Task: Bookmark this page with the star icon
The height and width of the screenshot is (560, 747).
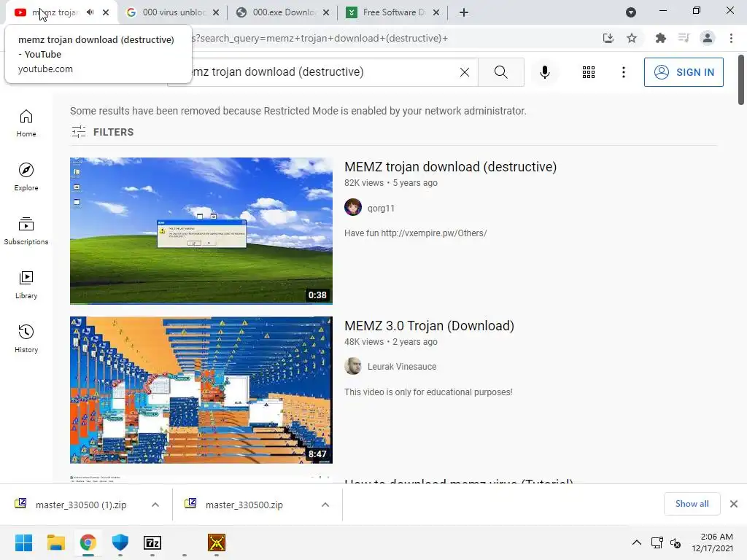Action: (632, 38)
